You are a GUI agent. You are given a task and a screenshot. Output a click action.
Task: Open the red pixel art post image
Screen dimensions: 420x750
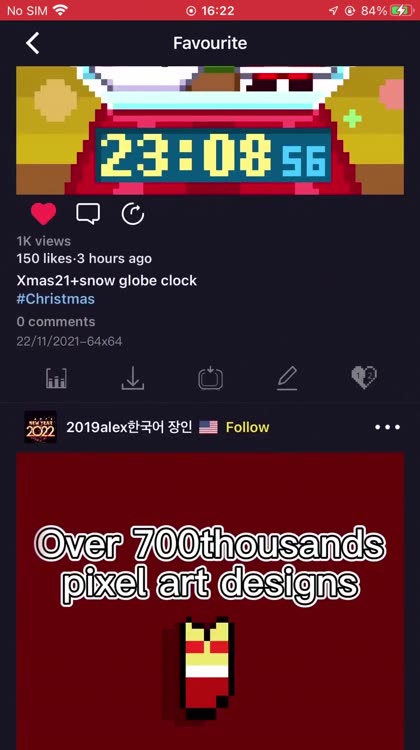[x=210, y=601]
